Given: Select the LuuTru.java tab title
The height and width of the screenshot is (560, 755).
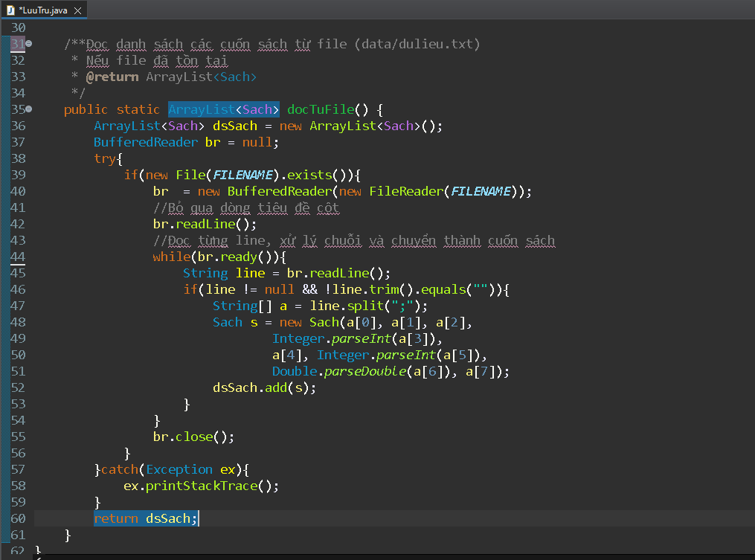Looking at the screenshot, I should (x=43, y=10).
